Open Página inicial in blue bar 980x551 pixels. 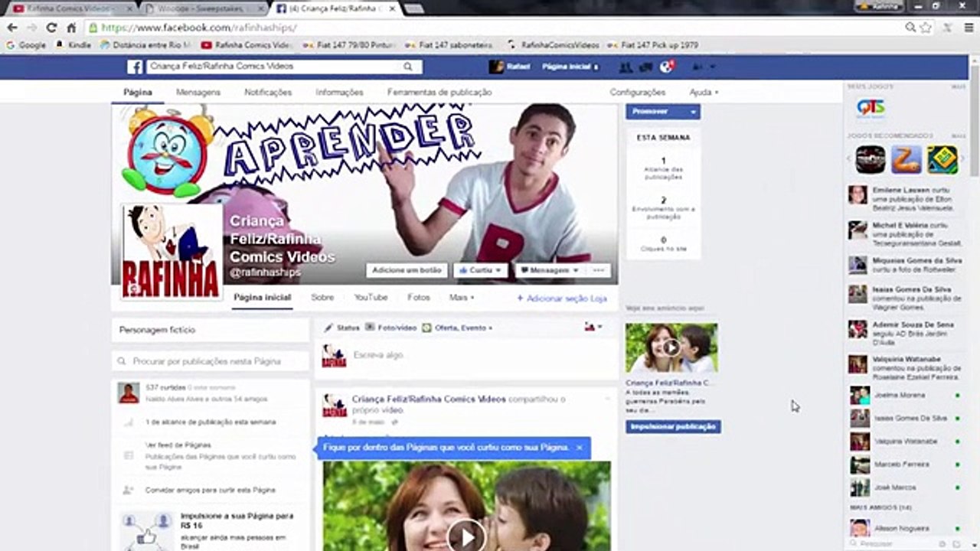tap(567, 67)
